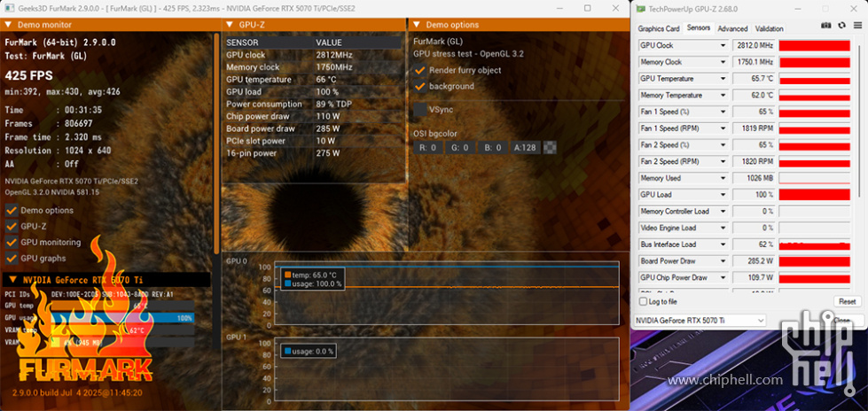
Task: Open the Advanced tab in GPU-Z
Action: coord(732,28)
